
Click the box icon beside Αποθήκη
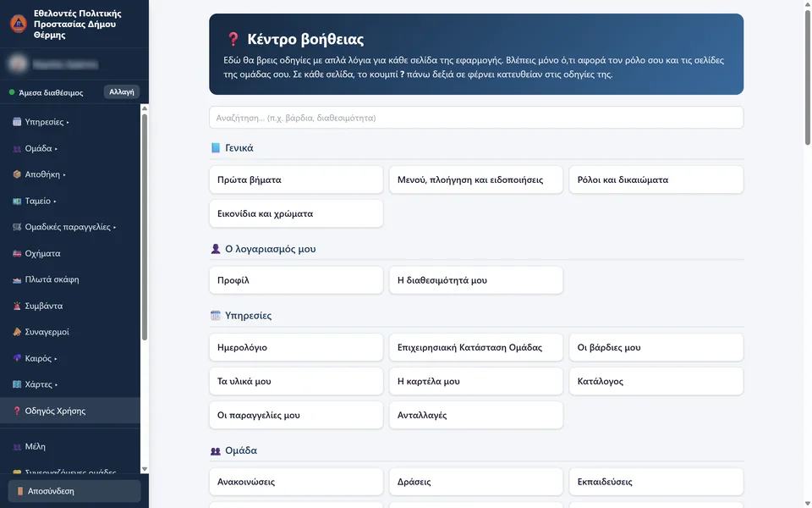[17, 174]
